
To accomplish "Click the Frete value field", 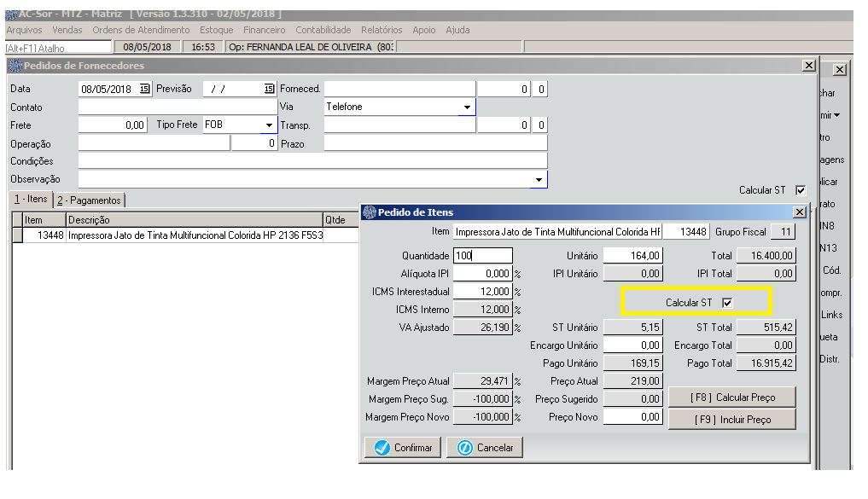I will 113,125.
